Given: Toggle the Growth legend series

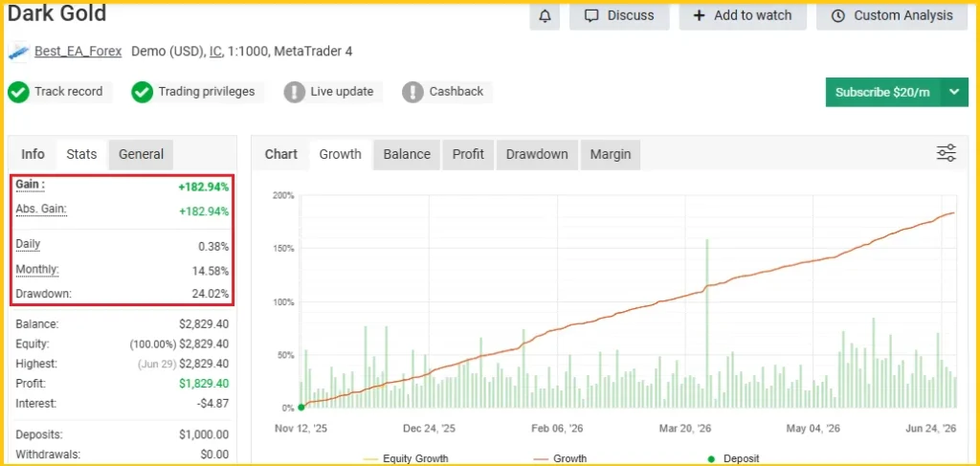Looking at the screenshot, I should (559, 459).
